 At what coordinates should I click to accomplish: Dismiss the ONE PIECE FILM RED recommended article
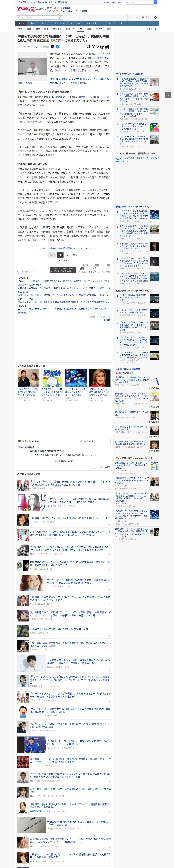click(x=109, y=539)
